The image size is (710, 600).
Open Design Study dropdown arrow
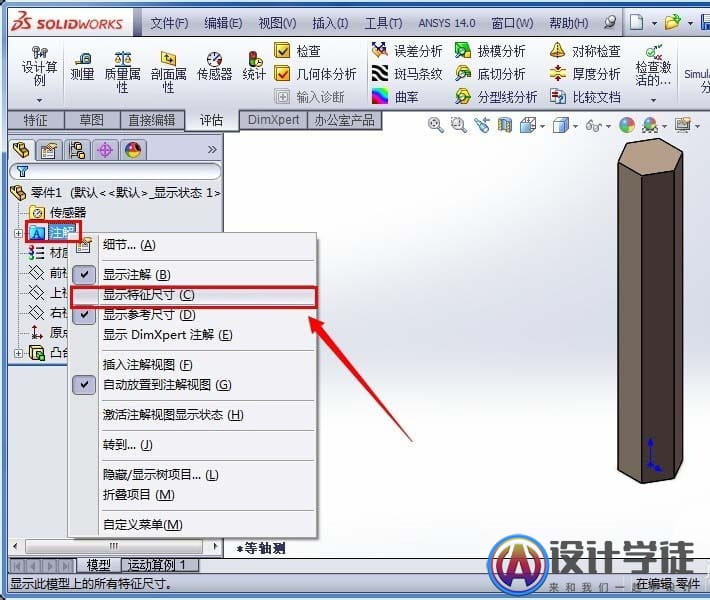click(x=39, y=100)
